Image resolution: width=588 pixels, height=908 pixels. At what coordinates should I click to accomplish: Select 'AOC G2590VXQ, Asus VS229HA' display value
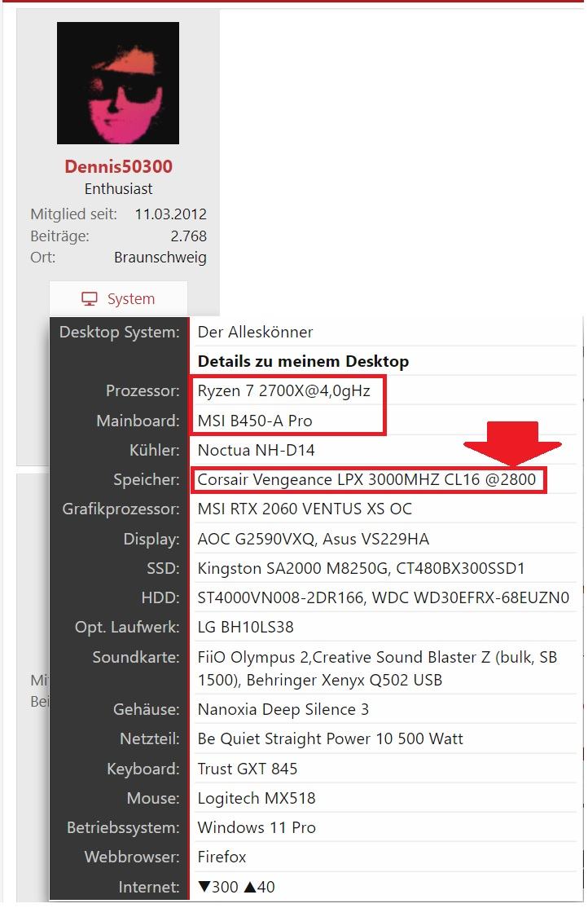[313, 539]
